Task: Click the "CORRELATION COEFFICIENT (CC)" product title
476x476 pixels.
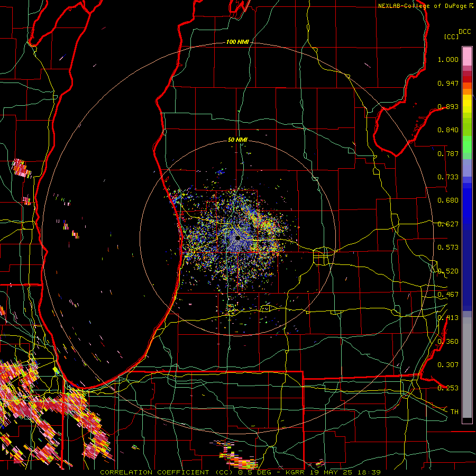Action: point(168,472)
